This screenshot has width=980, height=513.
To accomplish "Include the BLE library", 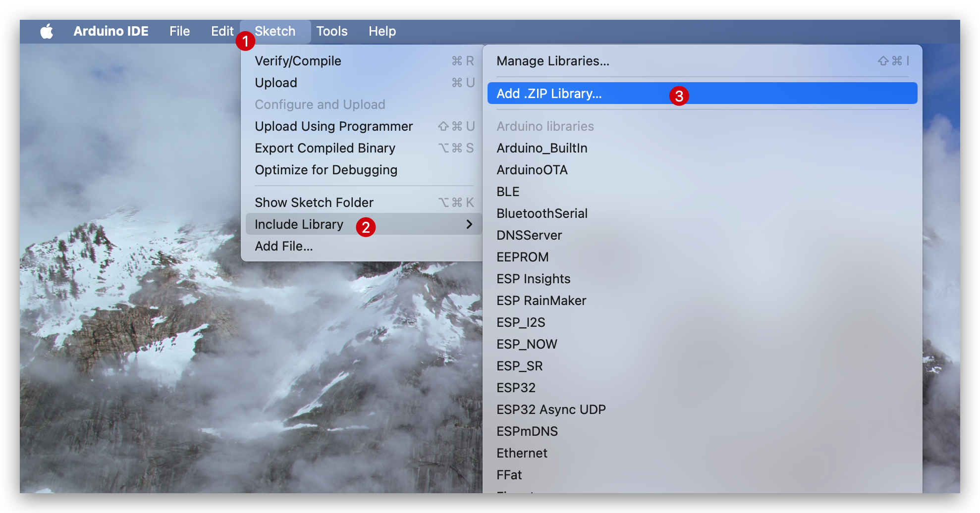I will pos(702,192).
